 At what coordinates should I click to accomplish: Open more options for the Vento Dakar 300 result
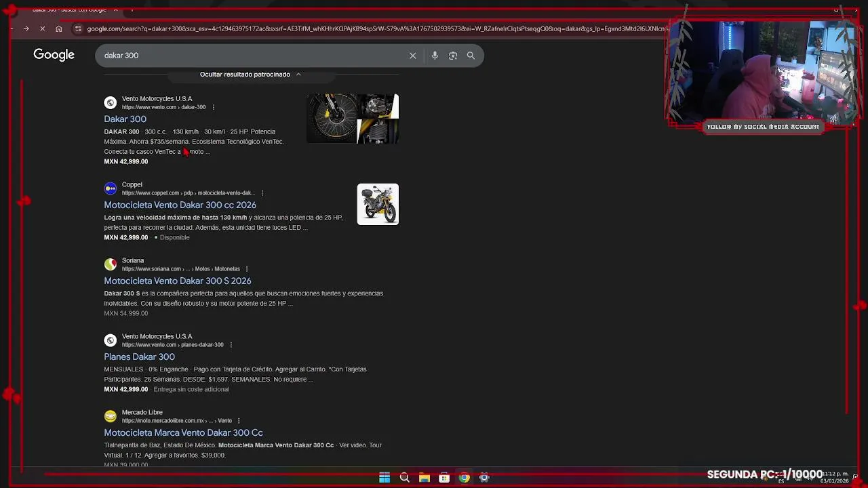[213, 107]
